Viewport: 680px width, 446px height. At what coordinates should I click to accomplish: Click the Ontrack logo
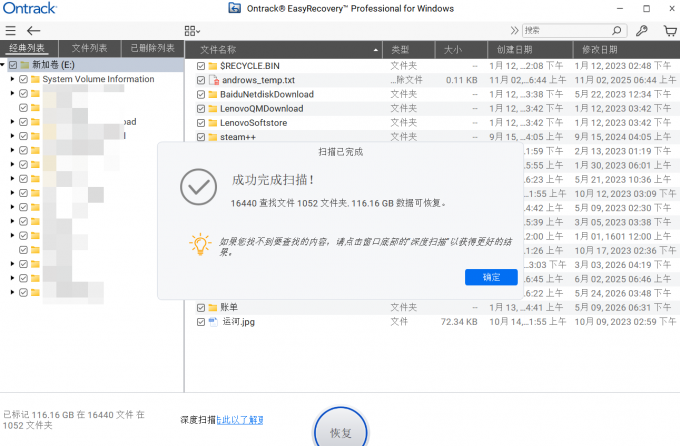point(29,8)
